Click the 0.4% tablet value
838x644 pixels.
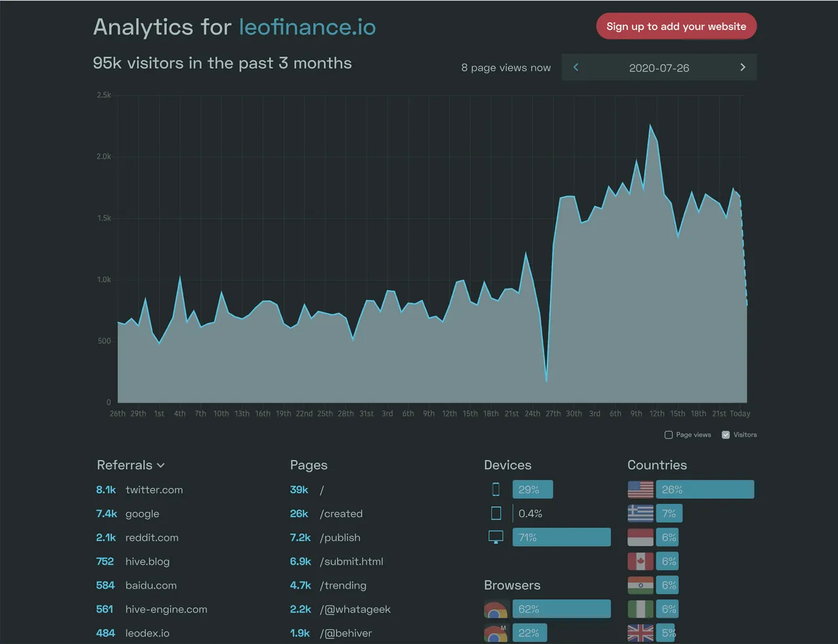click(530, 514)
